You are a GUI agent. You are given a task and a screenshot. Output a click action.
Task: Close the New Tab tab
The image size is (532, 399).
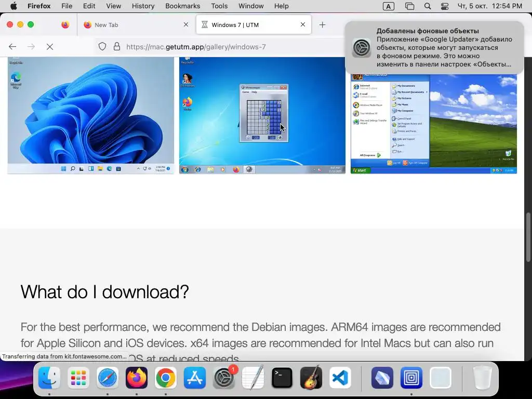point(186,24)
